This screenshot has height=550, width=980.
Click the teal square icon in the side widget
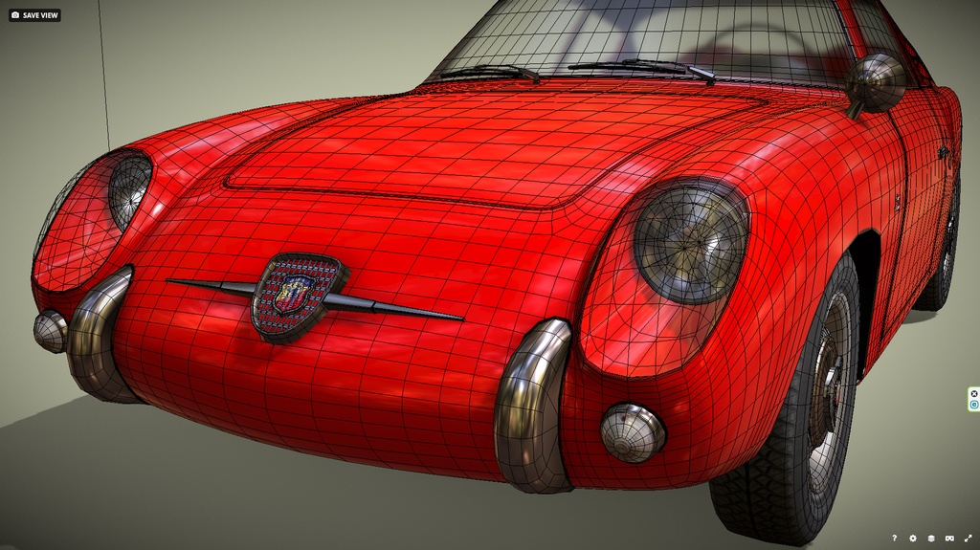tap(973, 405)
